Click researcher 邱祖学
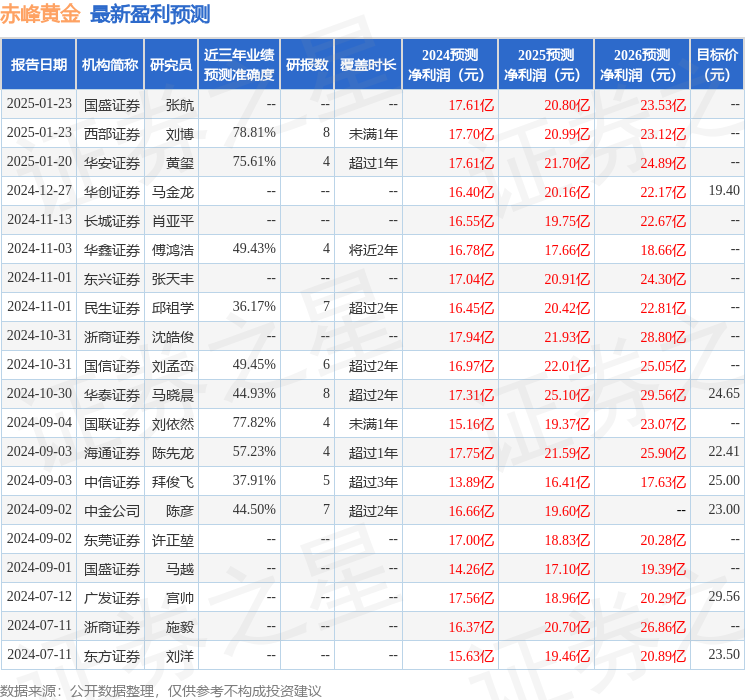Image resolution: width=745 pixels, height=700 pixels. 173,308
